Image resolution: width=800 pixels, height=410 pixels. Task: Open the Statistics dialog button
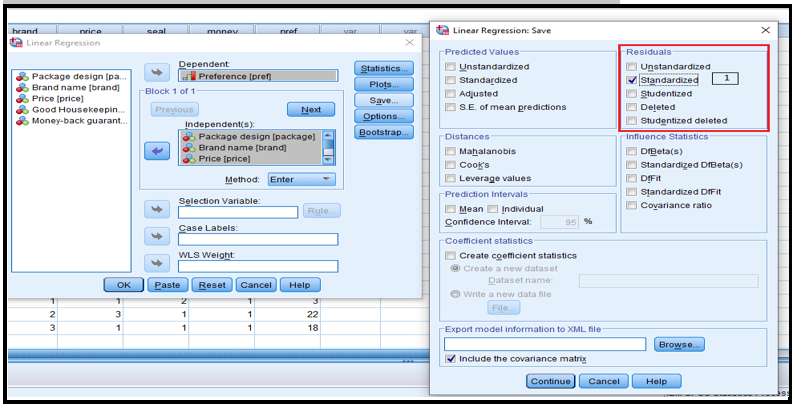tap(384, 68)
